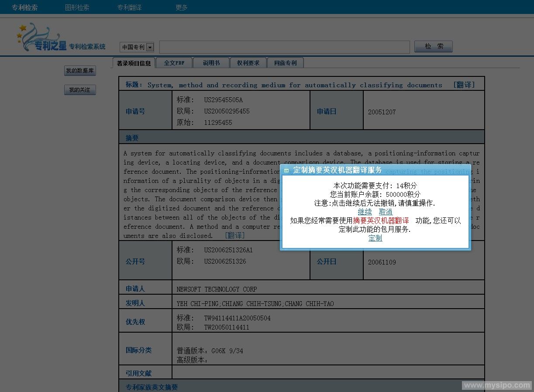Viewport: 534px width, 392px height.
Task: Open the 更多 menu
Action: click(182, 7)
